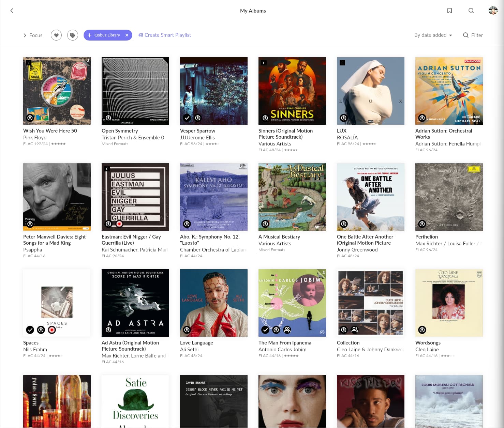Open the Sinners soundtrack album cover

[292, 91]
